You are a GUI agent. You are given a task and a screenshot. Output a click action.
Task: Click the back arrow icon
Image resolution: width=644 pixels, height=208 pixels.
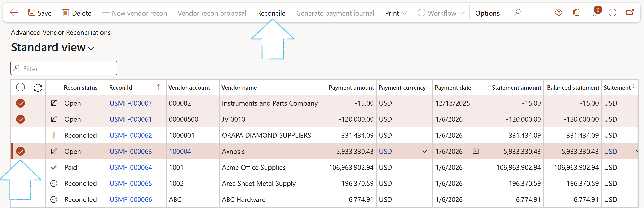point(14,12)
